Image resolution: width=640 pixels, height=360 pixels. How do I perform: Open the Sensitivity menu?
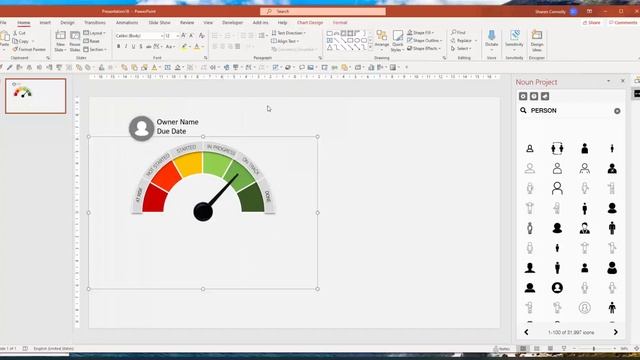514,40
